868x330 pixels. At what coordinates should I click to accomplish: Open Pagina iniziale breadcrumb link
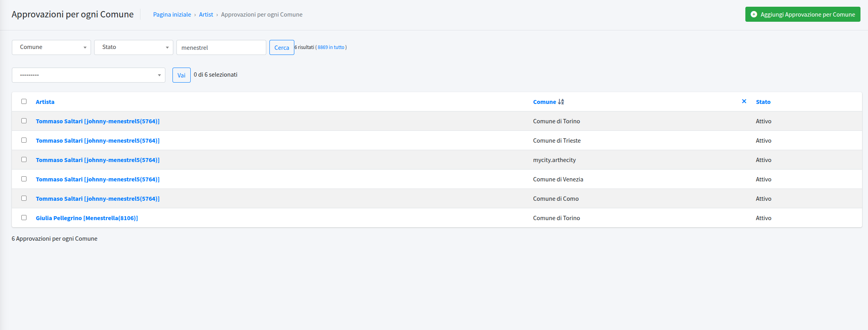pyautogui.click(x=172, y=15)
